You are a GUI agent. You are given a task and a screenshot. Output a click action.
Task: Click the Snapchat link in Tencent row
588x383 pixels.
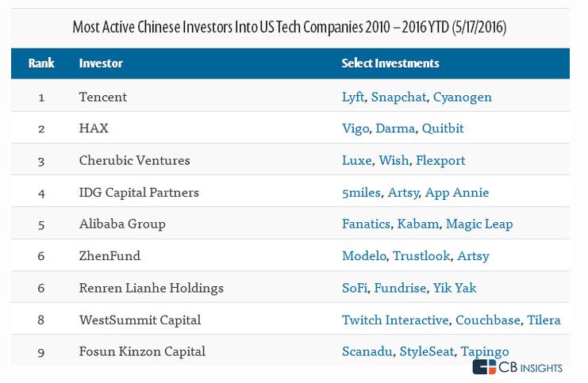tap(398, 97)
